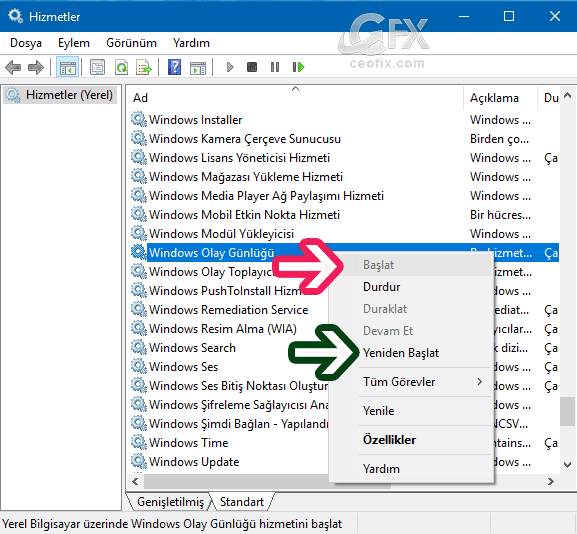
Task: Click the Pause Service toolbar icon
Action: [x=275, y=67]
